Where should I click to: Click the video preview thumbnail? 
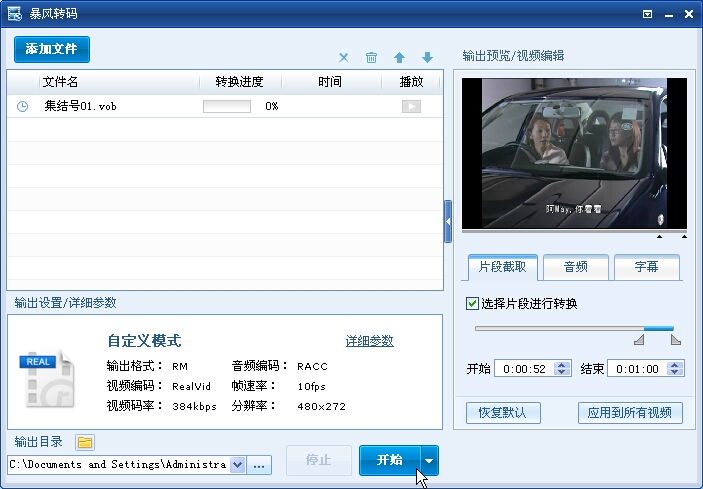click(574, 153)
